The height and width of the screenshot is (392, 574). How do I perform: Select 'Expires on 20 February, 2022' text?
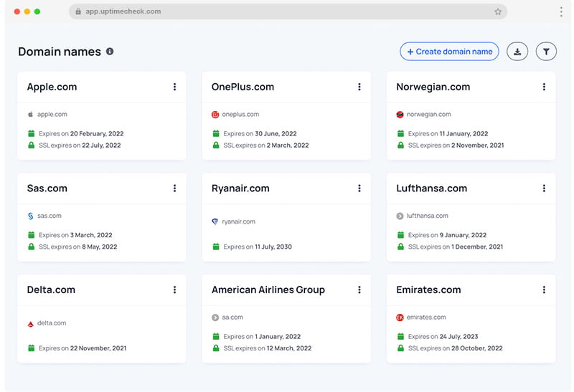pyautogui.click(x=81, y=134)
